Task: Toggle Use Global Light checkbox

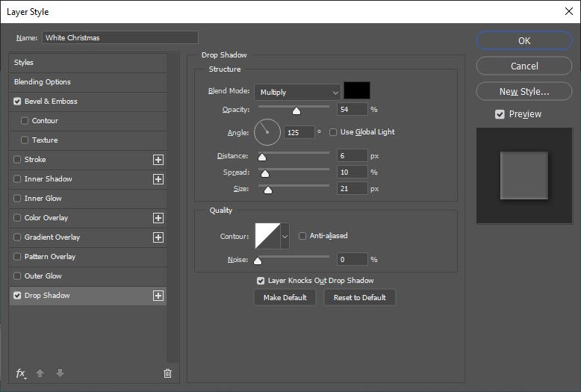Action: (x=333, y=132)
